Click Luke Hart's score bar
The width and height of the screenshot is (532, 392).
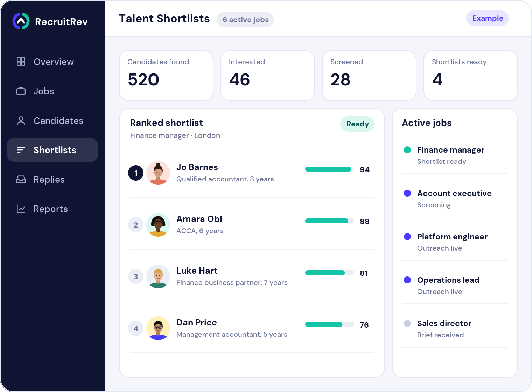tap(330, 273)
